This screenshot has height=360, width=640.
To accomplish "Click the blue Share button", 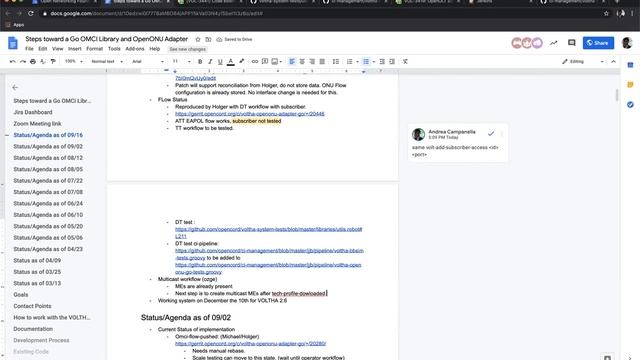I will pyautogui.click(x=598, y=43).
